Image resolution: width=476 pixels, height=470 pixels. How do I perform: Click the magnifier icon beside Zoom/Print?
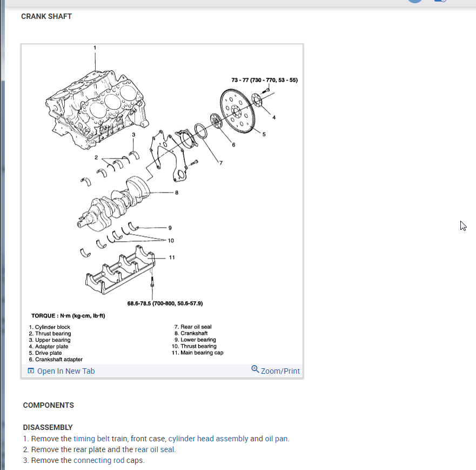pyautogui.click(x=254, y=369)
